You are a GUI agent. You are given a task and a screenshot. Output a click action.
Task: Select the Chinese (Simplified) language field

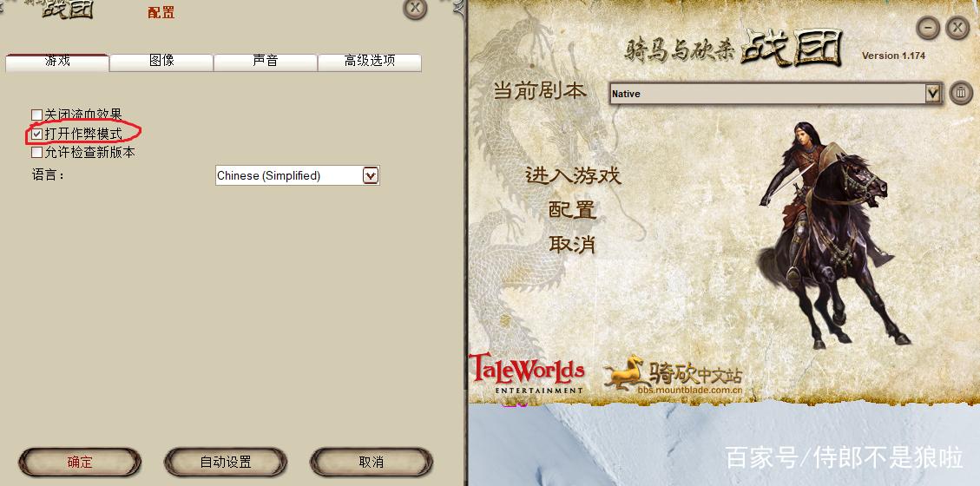[298, 175]
